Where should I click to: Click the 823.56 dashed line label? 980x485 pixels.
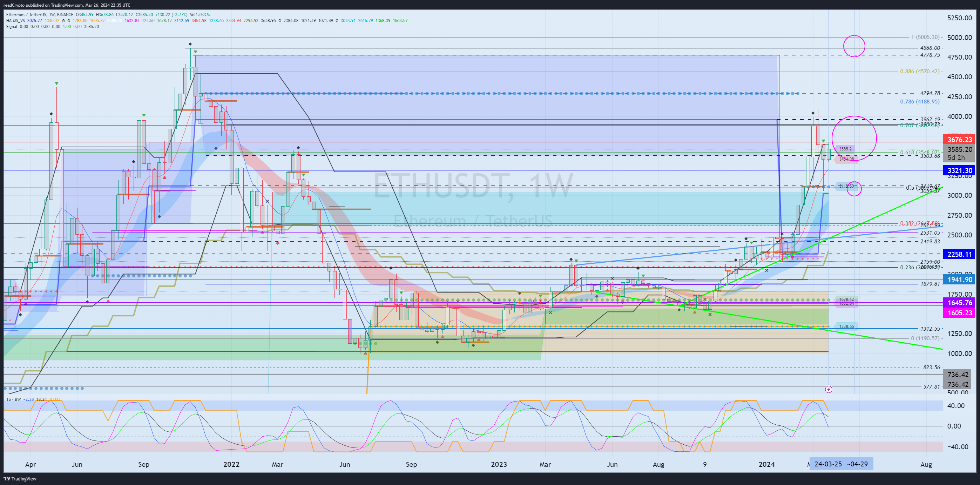pos(932,368)
